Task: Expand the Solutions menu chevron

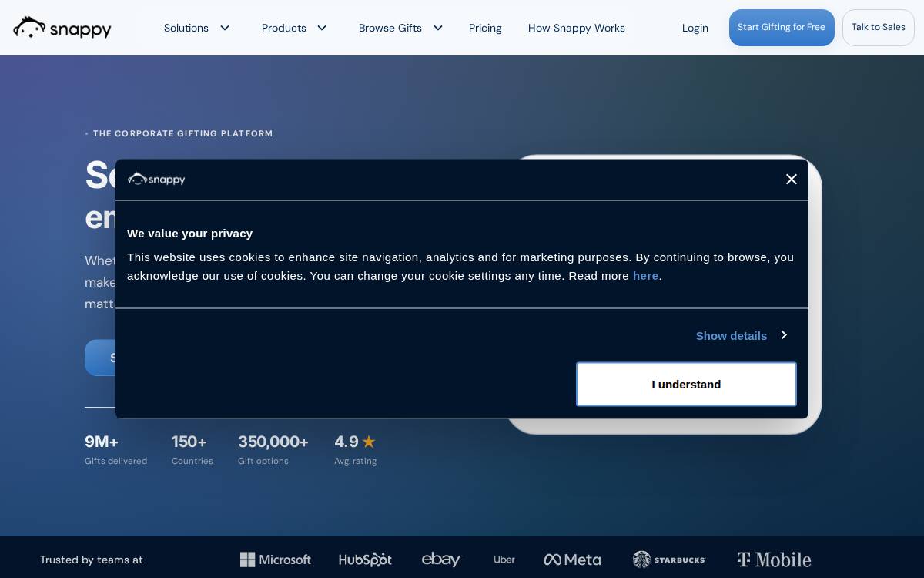Action: pyautogui.click(x=225, y=28)
